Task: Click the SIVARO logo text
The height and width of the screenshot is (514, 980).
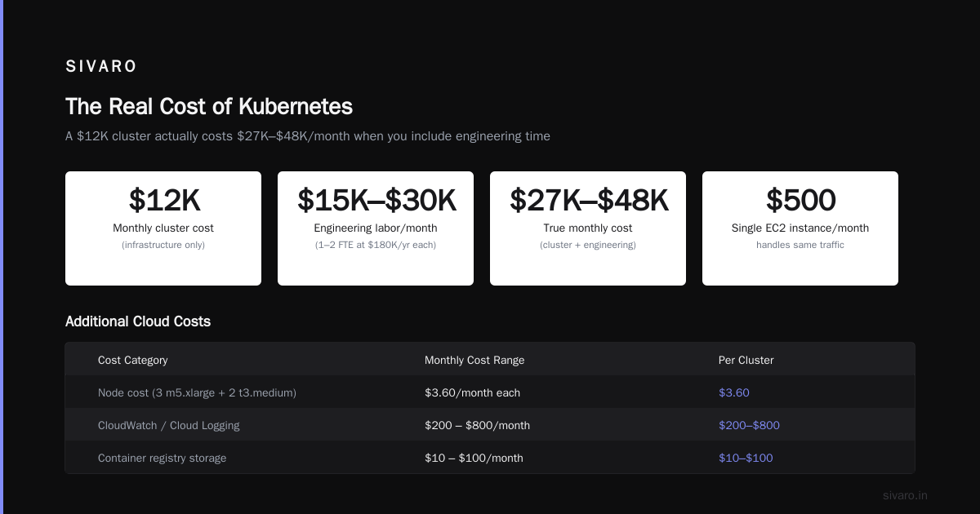Action: click(x=101, y=67)
